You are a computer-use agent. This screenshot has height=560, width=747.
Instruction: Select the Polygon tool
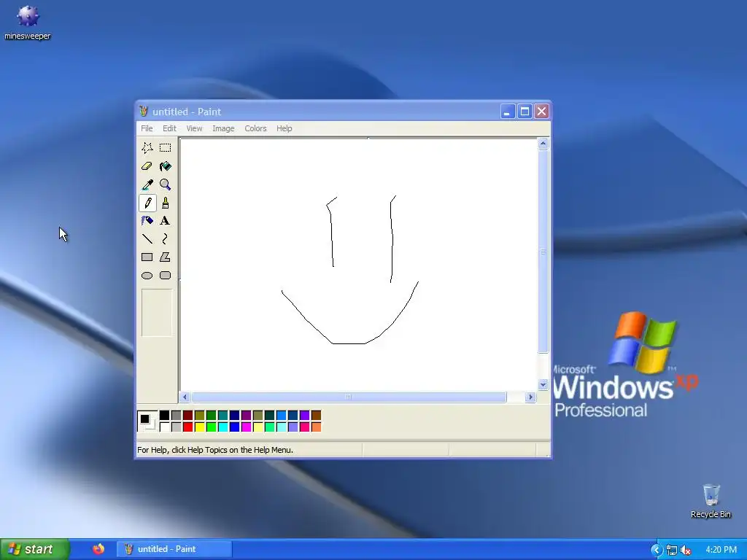click(x=166, y=257)
